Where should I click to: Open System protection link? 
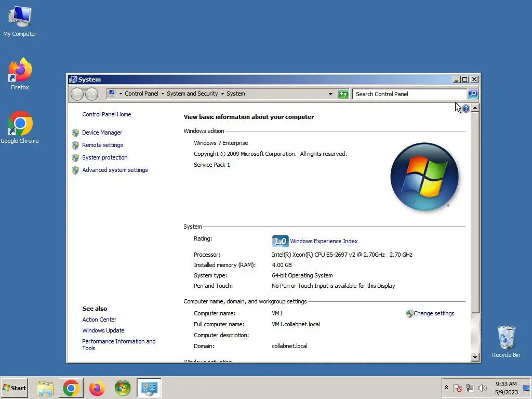(105, 158)
